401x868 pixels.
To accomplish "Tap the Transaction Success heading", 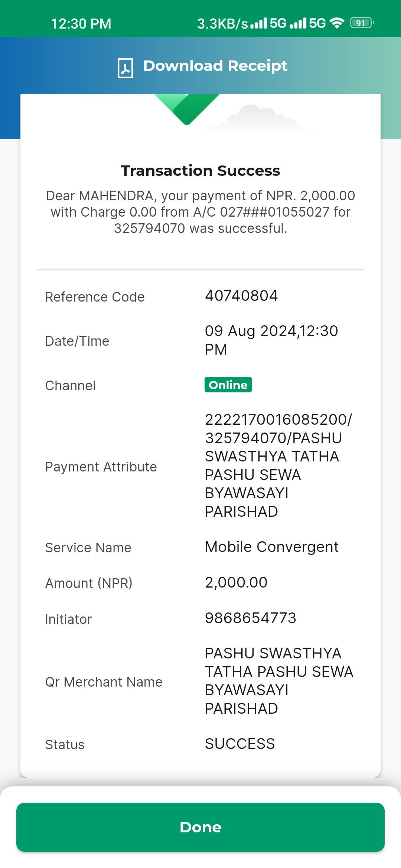I will tap(200, 171).
